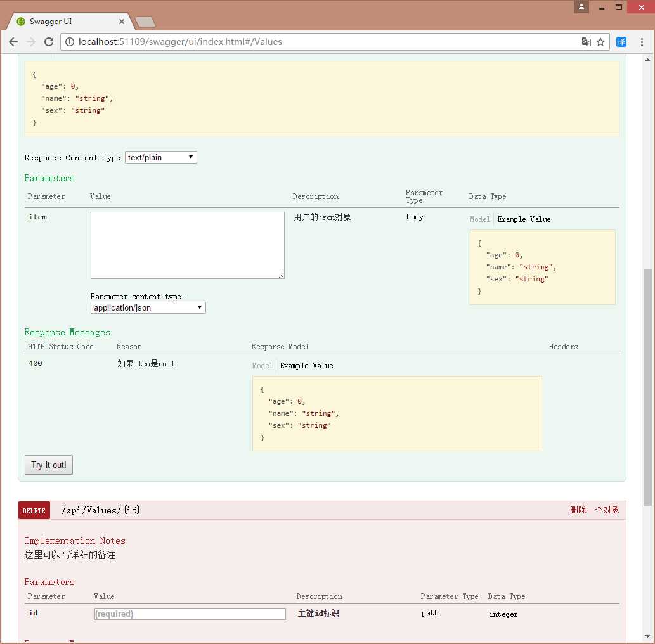Close the Swagger UI tab

pyautogui.click(x=122, y=22)
